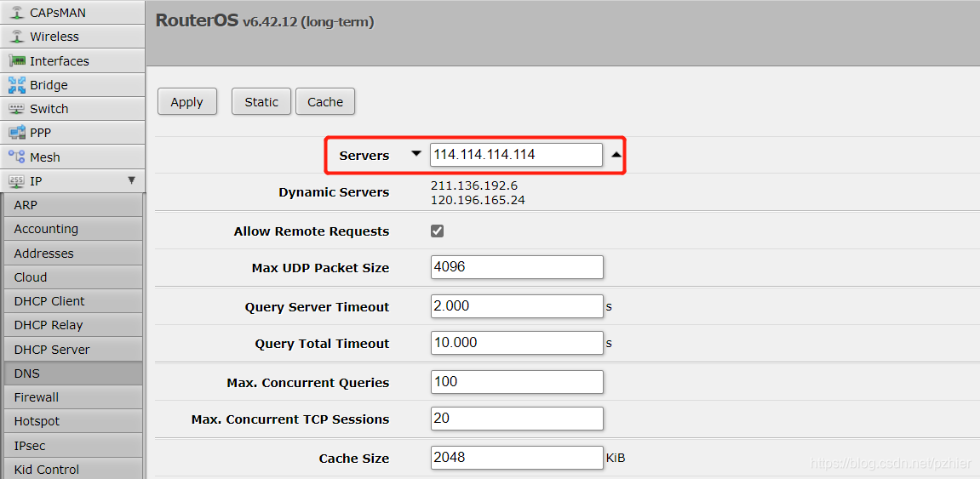This screenshot has width=980, height=479.
Task: Select Accounting under IP
Action: click(x=72, y=229)
